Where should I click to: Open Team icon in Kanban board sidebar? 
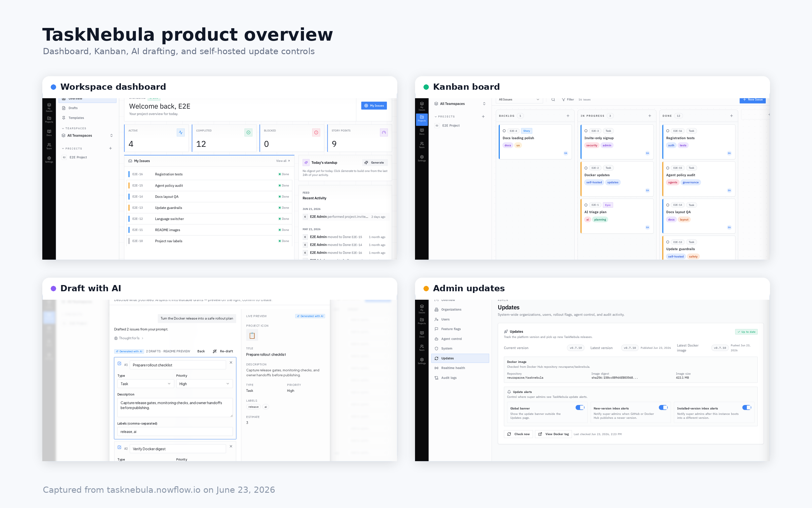(422, 145)
